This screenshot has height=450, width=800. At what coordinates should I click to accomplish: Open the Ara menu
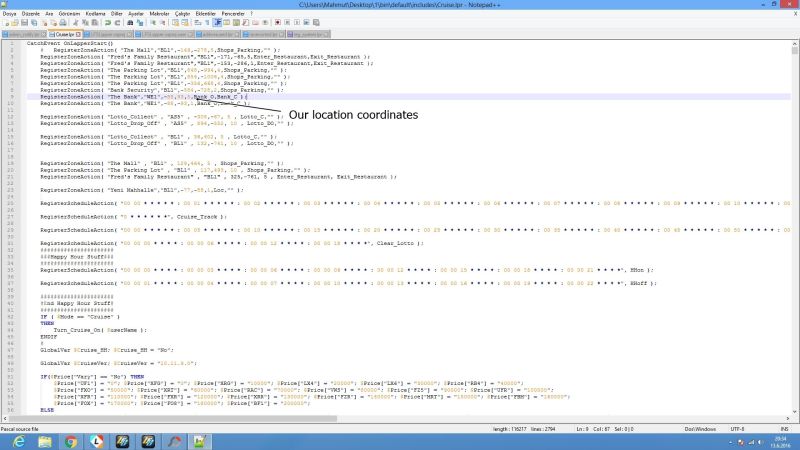[x=49, y=14]
